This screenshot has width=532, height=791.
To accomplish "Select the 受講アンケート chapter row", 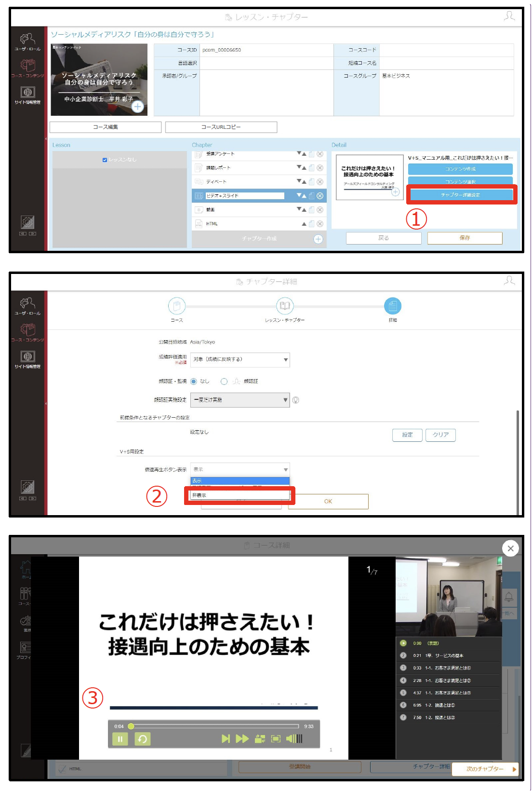I will click(259, 154).
